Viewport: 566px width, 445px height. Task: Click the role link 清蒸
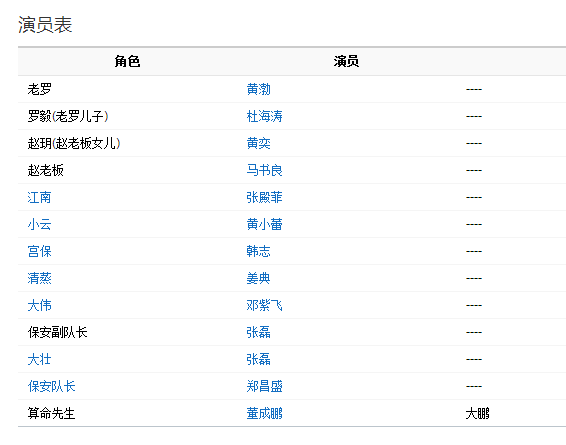point(39,278)
